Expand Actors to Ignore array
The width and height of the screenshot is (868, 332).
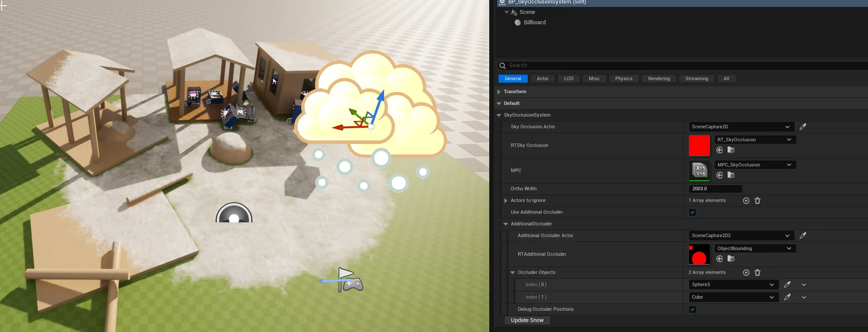506,201
